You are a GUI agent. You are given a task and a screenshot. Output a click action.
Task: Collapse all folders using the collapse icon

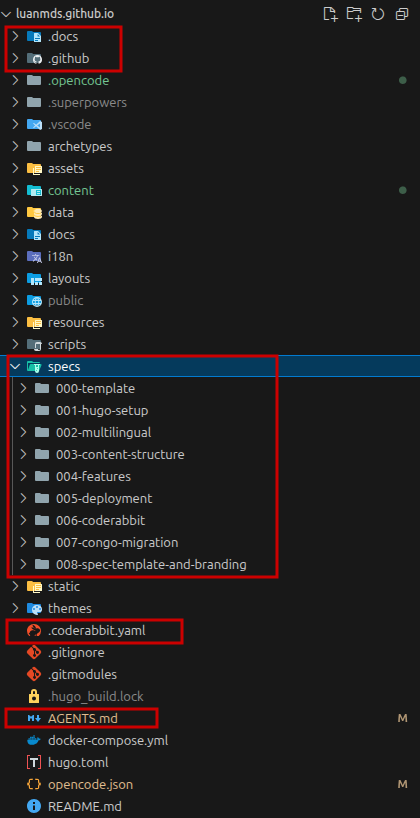(402, 14)
